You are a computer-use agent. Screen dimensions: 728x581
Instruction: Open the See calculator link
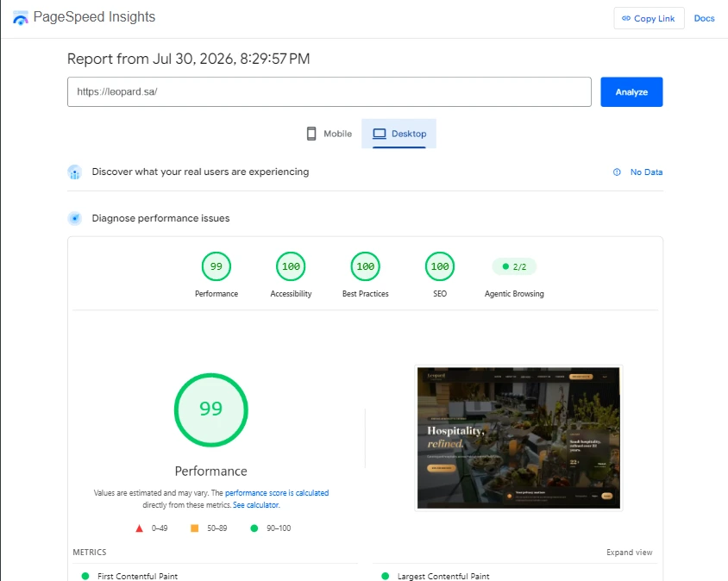coord(256,505)
